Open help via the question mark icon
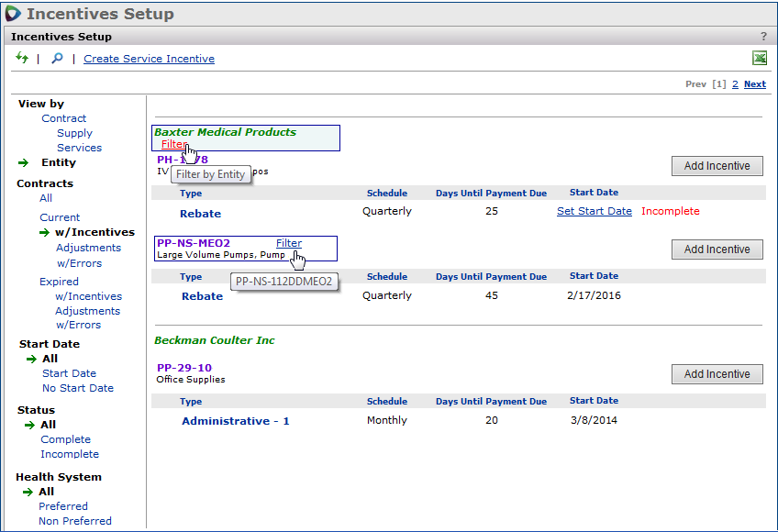The image size is (778, 532). tap(763, 37)
